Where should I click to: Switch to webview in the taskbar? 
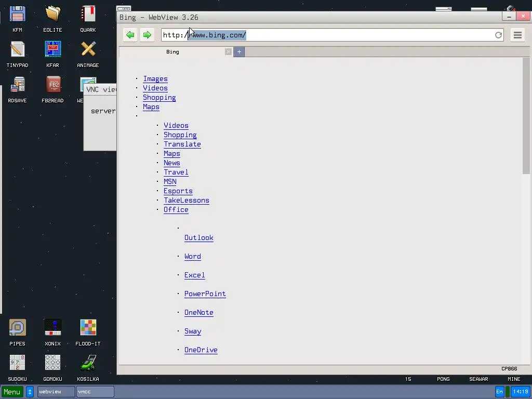tap(56, 392)
